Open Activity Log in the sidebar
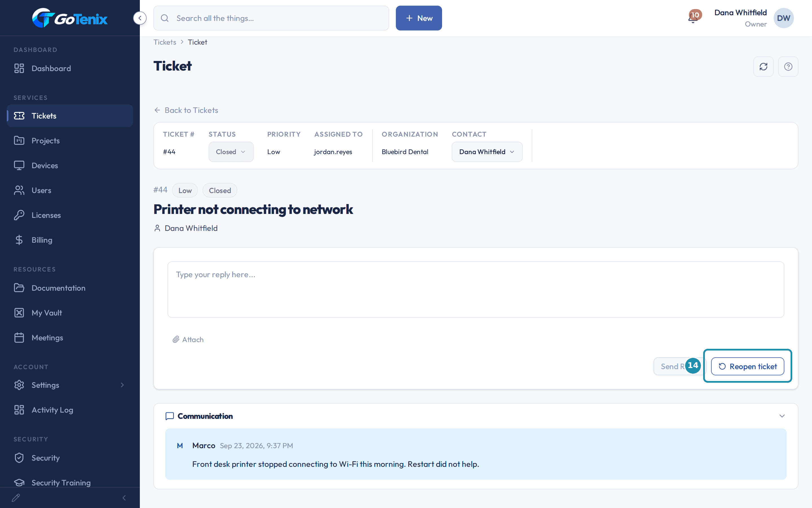The height and width of the screenshot is (508, 812). (70, 410)
